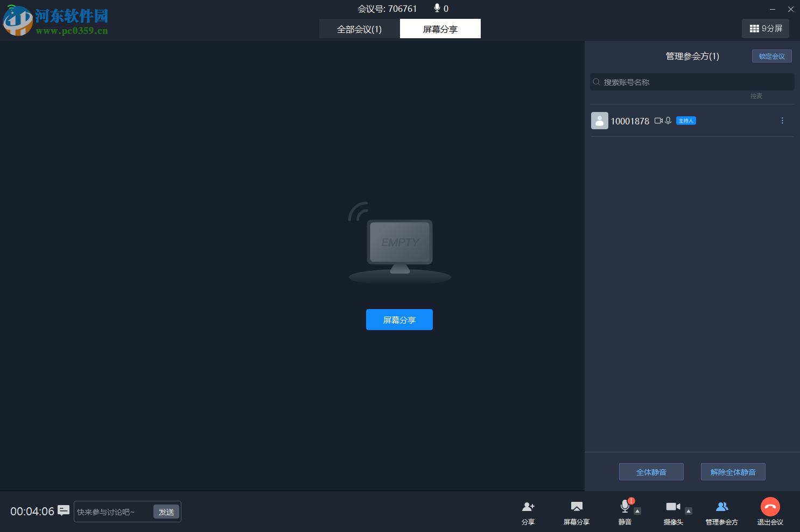Focus the 搜索账号名称 search field

692,82
